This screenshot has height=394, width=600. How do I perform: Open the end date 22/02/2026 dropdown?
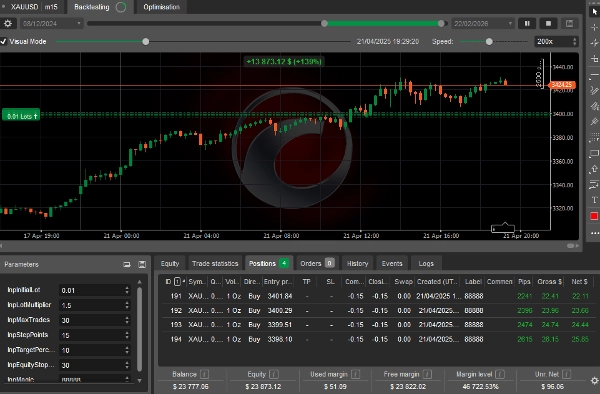(x=483, y=23)
